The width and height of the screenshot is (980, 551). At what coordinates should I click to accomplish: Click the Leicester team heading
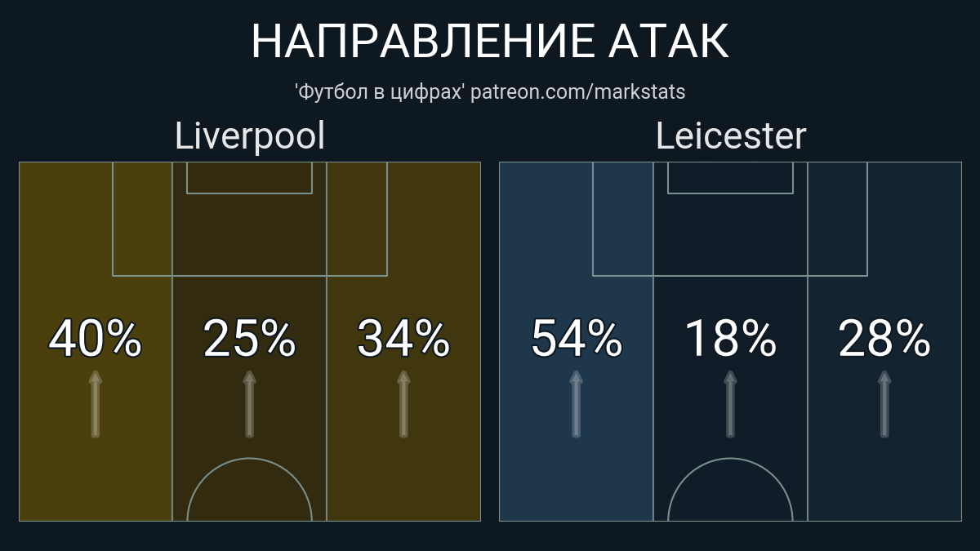731,136
